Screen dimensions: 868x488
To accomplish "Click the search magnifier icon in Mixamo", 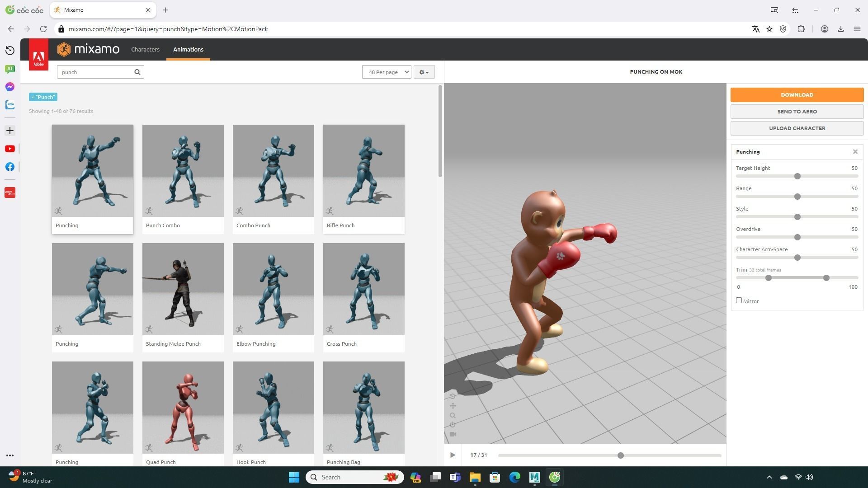I will tap(137, 72).
